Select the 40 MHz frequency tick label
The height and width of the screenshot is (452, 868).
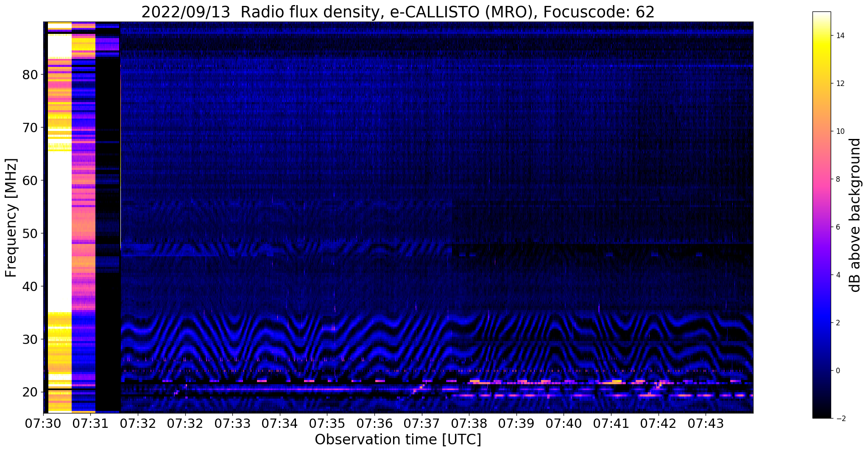coord(30,286)
